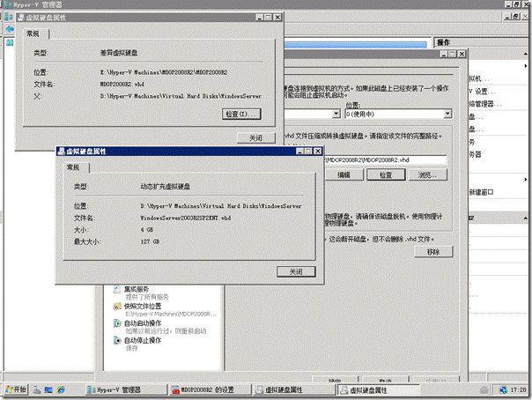Select the 常规 tab in back properties dialog

coord(33,33)
